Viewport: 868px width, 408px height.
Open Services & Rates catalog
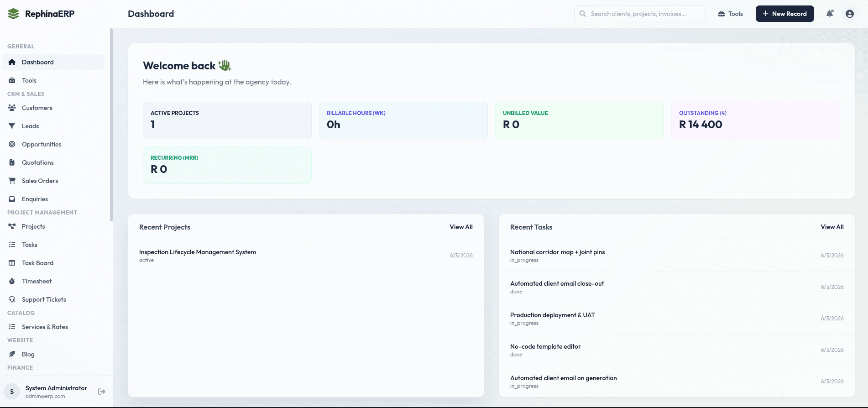(x=53, y=327)
